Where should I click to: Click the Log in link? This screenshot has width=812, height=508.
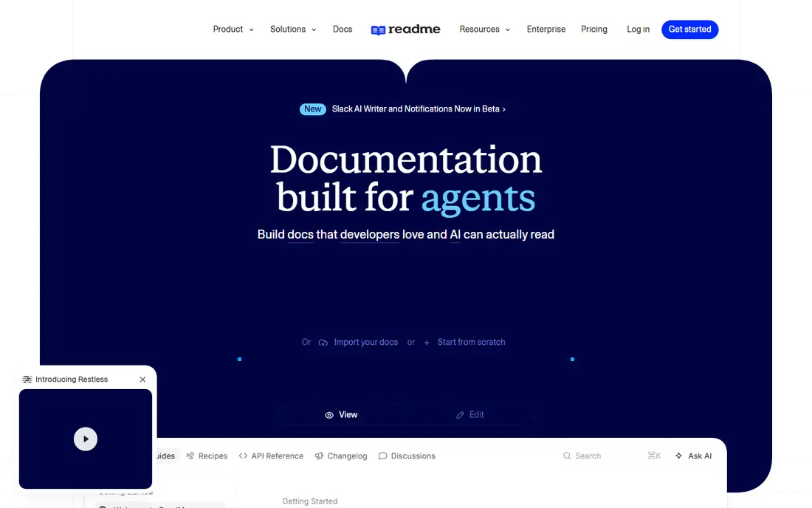click(x=638, y=30)
